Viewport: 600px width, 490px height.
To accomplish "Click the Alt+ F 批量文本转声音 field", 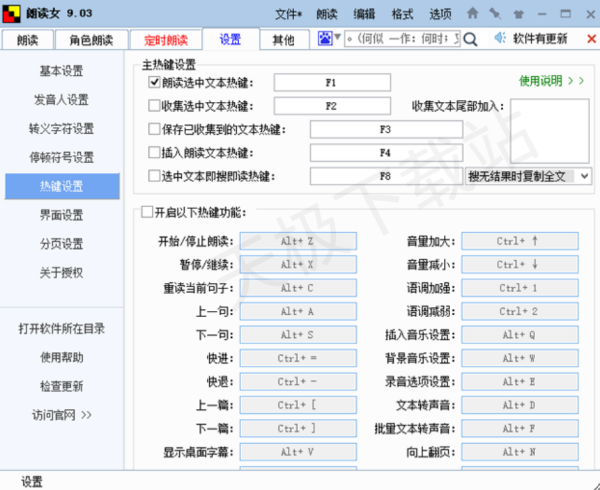I will (520, 428).
